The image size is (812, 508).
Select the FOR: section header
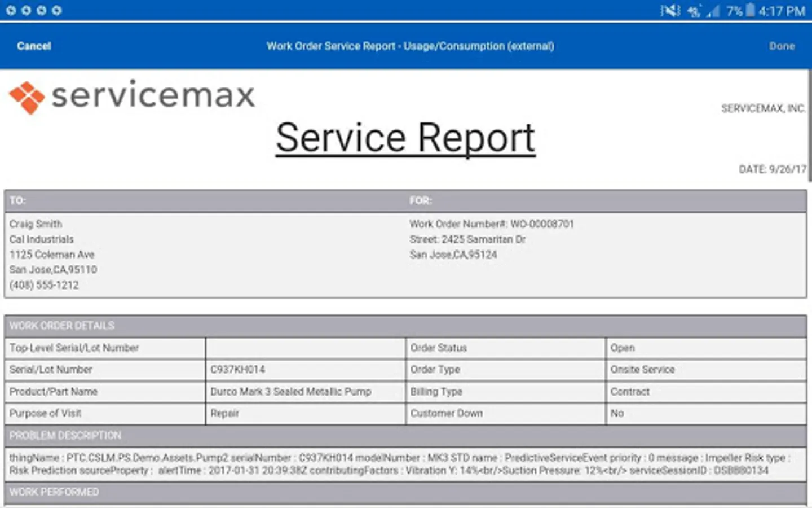(x=421, y=200)
